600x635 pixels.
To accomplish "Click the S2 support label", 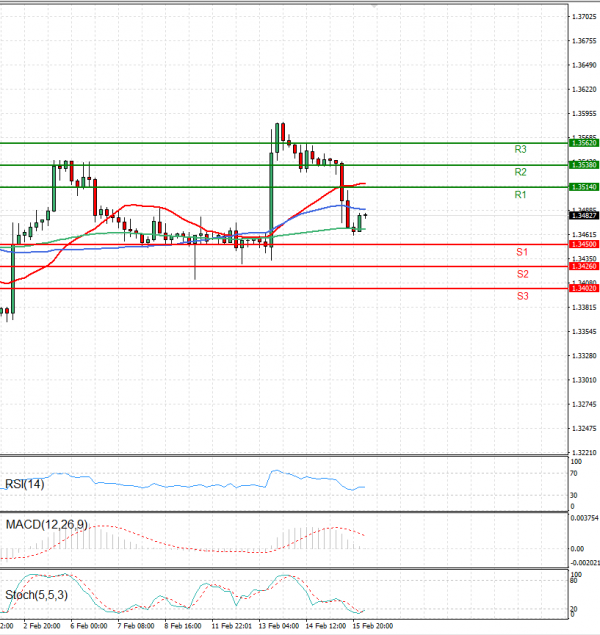I will (x=523, y=274).
